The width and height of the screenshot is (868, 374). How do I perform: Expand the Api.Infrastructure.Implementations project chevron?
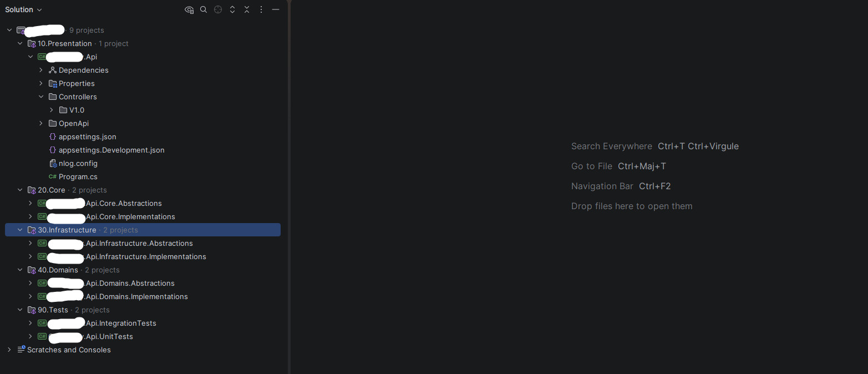click(x=31, y=256)
